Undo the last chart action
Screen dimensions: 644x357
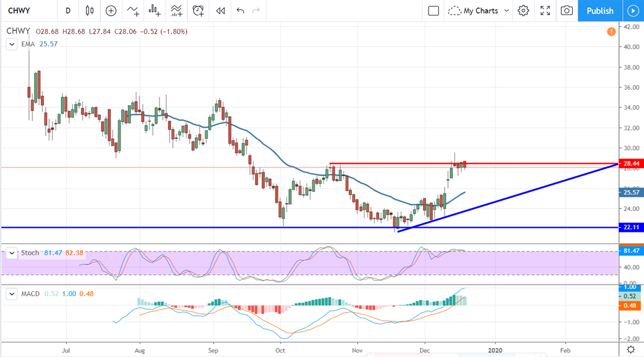point(240,11)
